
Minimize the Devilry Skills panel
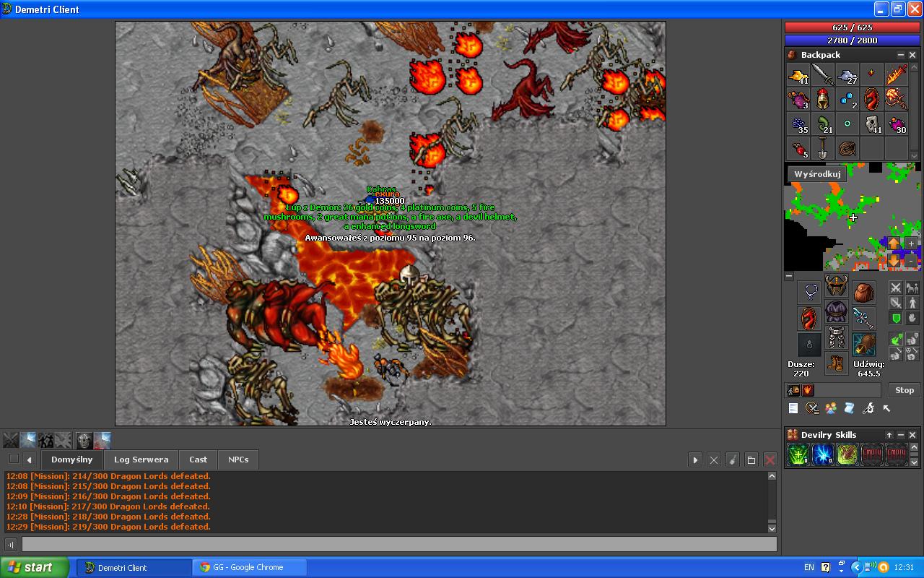(x=901, y=435)
